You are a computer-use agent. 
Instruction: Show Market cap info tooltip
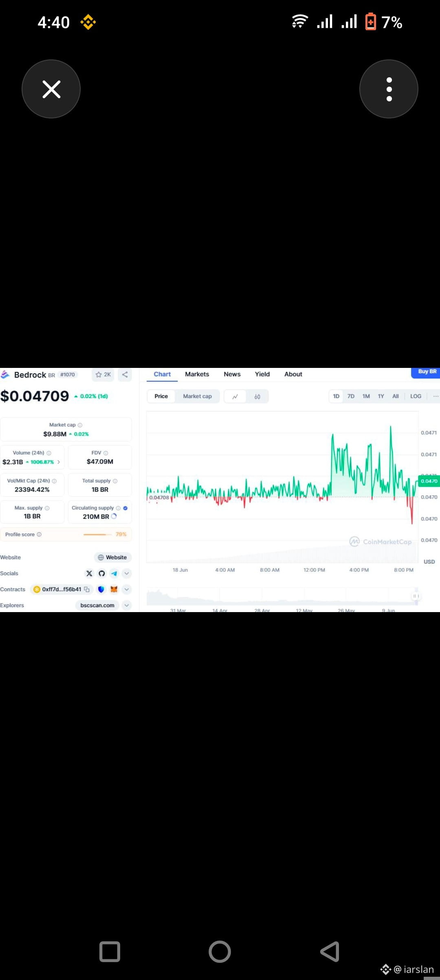80,425
